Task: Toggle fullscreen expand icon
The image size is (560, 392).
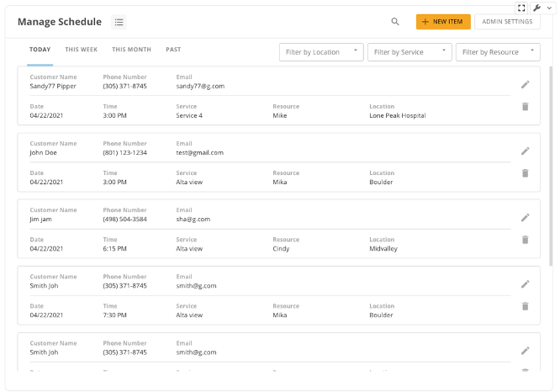Action: 521,8
